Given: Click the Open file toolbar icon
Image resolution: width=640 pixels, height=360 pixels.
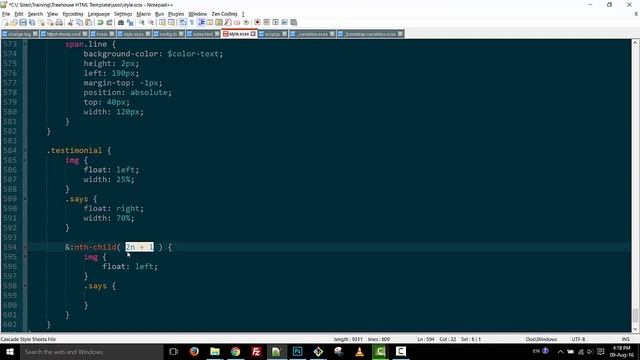Looking at the screenshot, I should [x=14, y=22].
